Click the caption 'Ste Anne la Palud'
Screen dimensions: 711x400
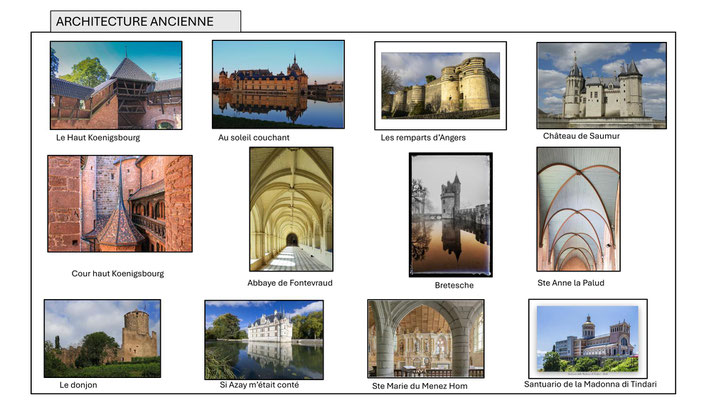coord(571,283)
